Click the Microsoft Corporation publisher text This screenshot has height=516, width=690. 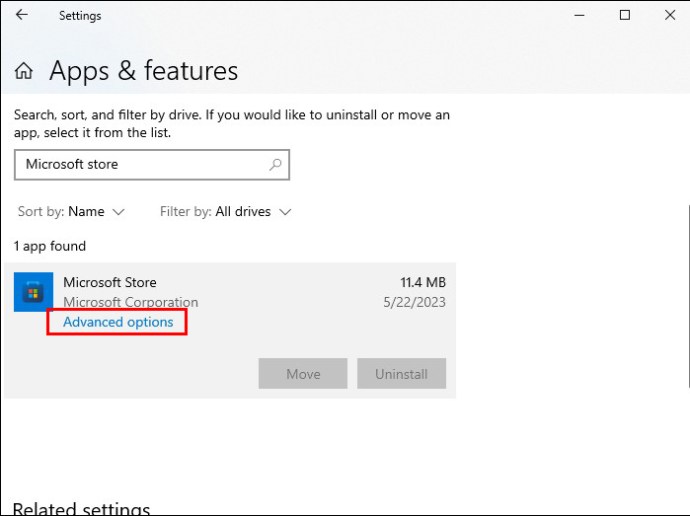coord(130,302)
